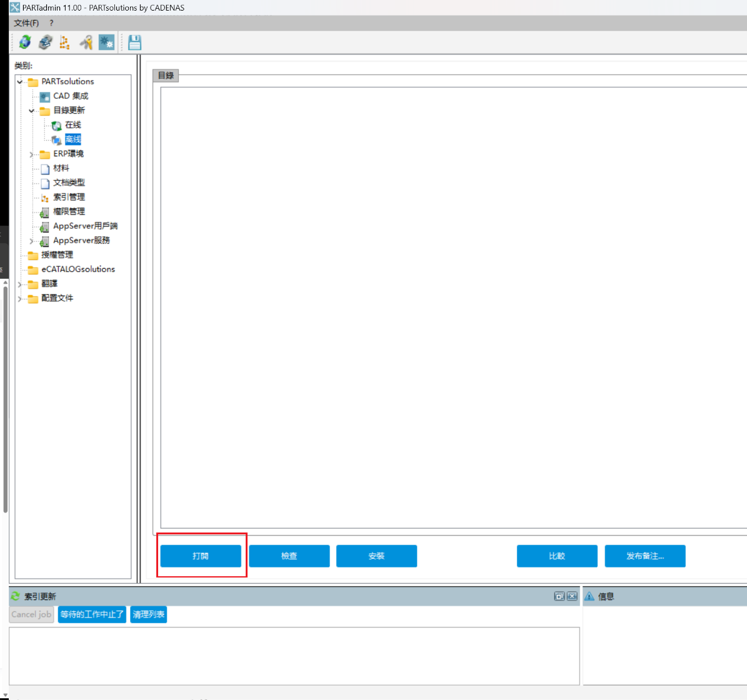Click the 索引管理 tree icon
The width and height of the screenshot is (747, 700).
click(45, 198)
